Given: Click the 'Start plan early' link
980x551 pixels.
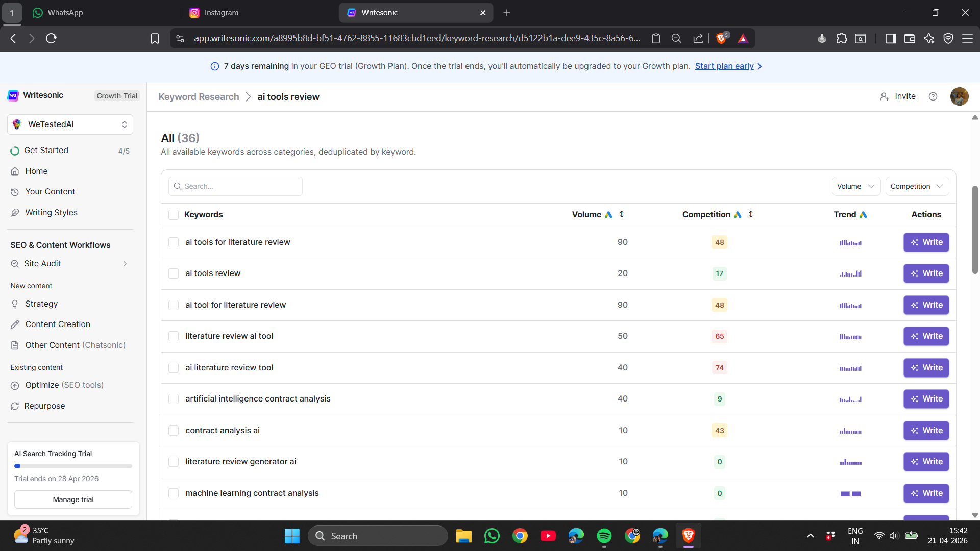Looking at the screenshot, I should pyautogui.click(x=724, y=66).
